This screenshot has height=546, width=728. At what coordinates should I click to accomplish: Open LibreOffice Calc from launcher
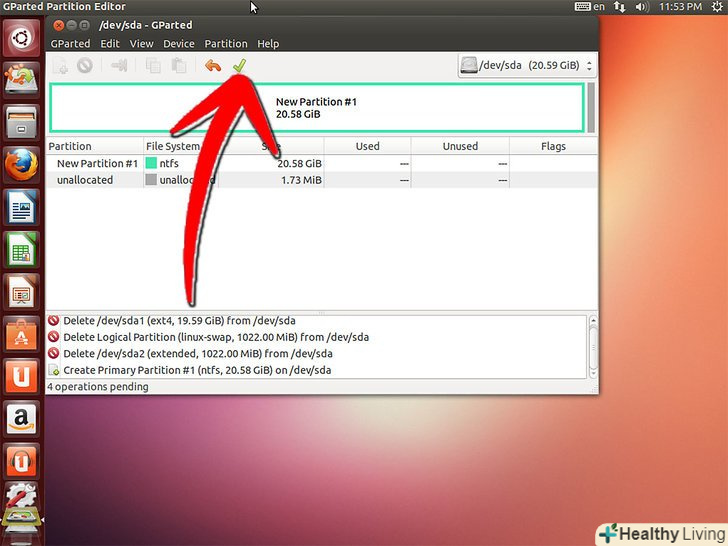click(x=21, y=250)
